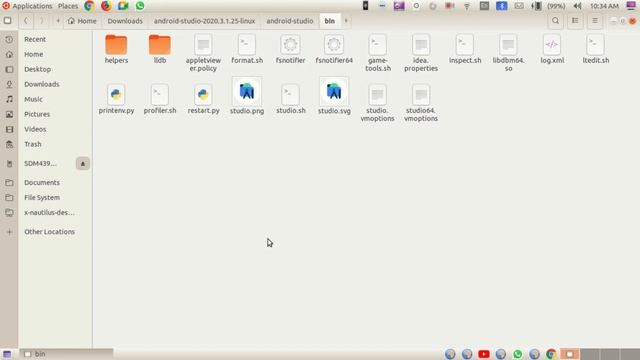Select the restart.py Python file
Image resolution: width=640 pixels, height=360 pixels.
pyautogui.click(x=203, y=100)
